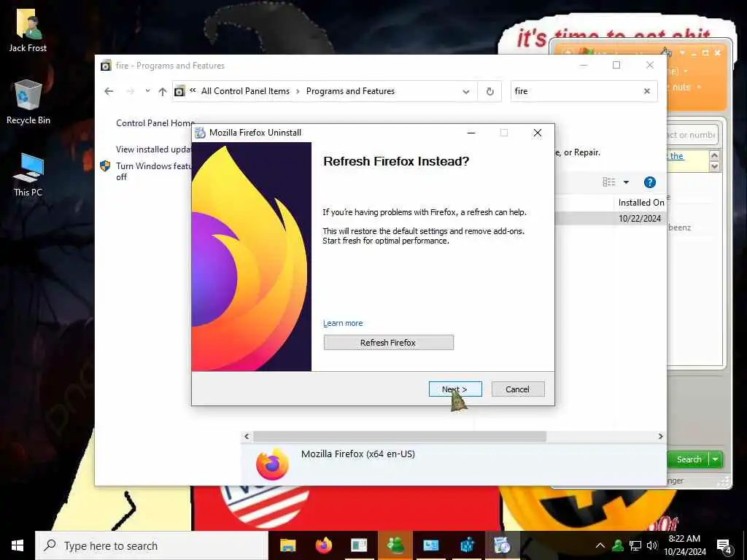747x560 pixels.
Task: Minimize the Mozilla Firefox Uninstall dialog
Action: (x=471, y=133)
